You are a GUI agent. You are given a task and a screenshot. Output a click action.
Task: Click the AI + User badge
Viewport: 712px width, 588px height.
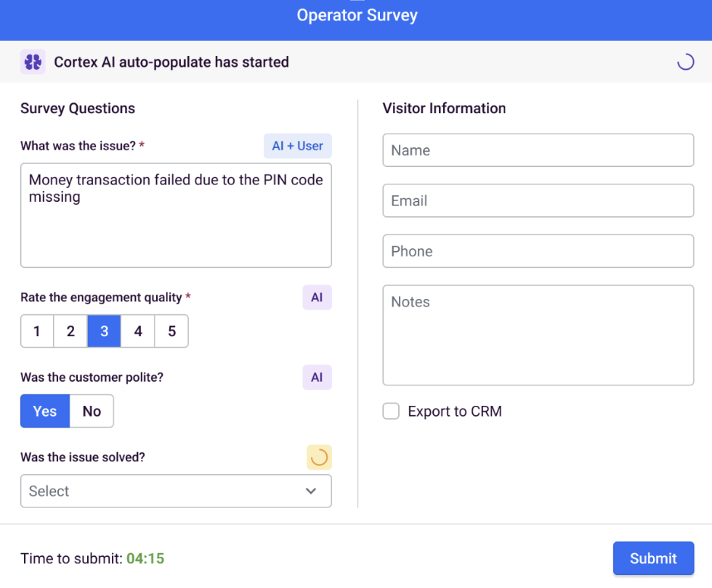tap(297, 146)
